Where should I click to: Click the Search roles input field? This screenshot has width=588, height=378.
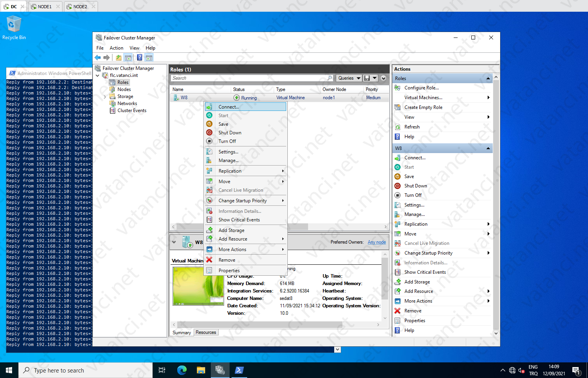click(252, 78)
